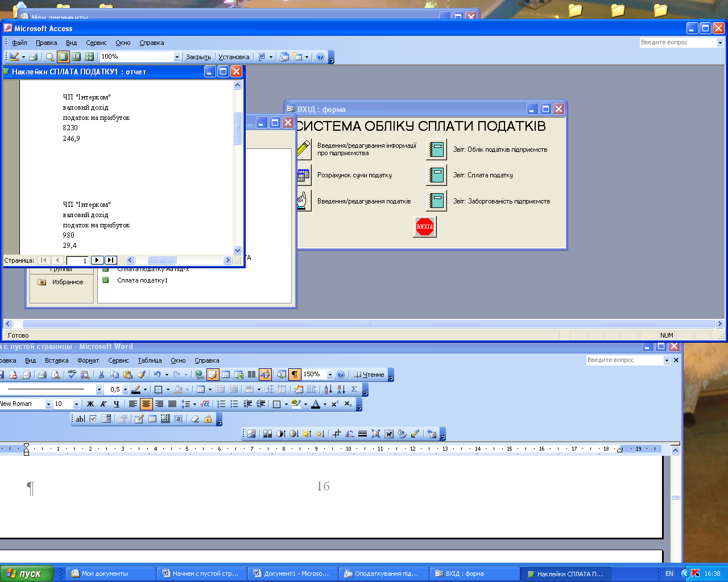Open Access preview zoom 100% dropdown
The width and height of the screenshot is (728, 582).
tap(177, 57)
